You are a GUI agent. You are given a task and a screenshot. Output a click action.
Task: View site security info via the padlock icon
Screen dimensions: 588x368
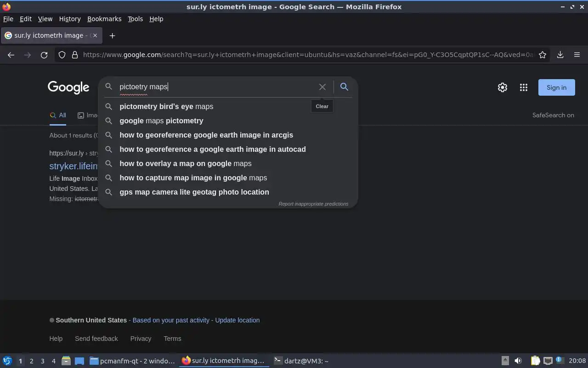[75, 55]
